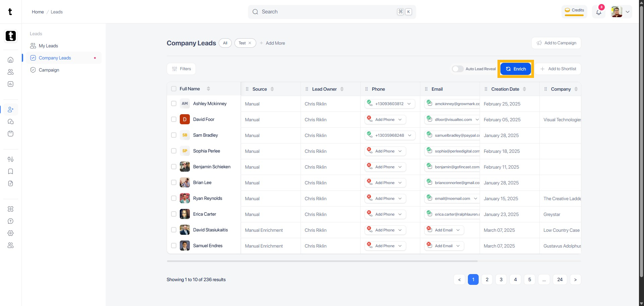Screen dimensions: 644x306
Task: Click the Search input field
Action: pyautogui.click(x=332, y=12)
